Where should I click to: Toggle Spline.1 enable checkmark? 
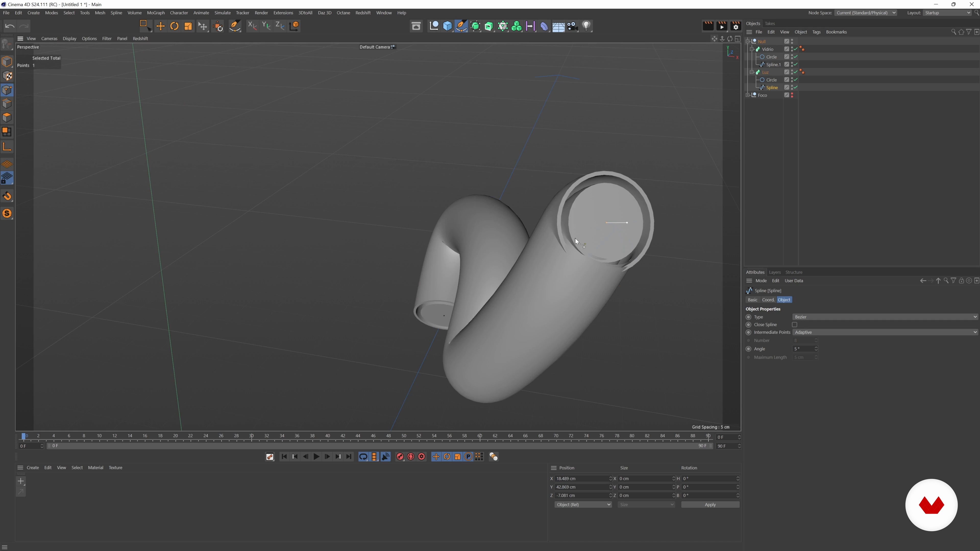coord(795,65)
